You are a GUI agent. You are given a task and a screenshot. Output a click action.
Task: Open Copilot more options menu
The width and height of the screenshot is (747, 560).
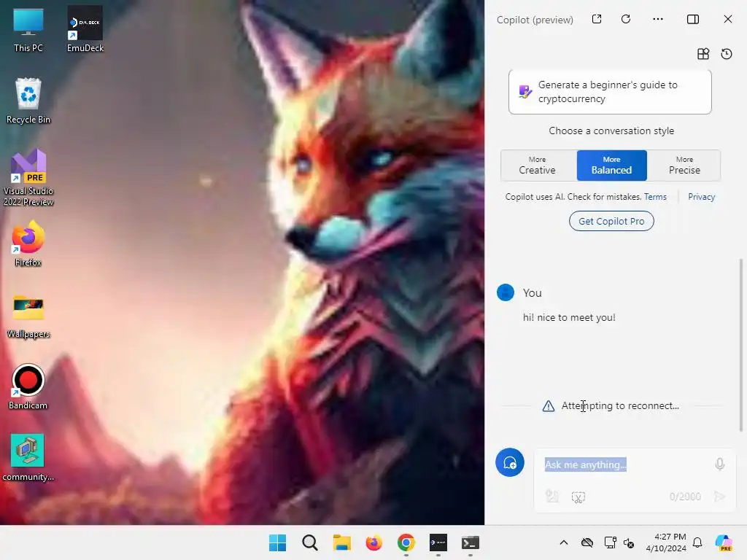point(658,19)
